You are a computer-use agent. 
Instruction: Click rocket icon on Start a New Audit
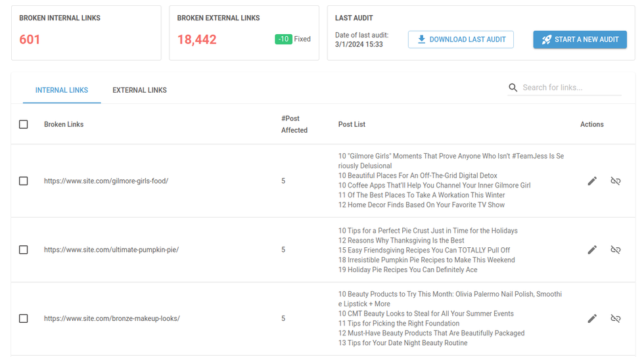[546, 39]
